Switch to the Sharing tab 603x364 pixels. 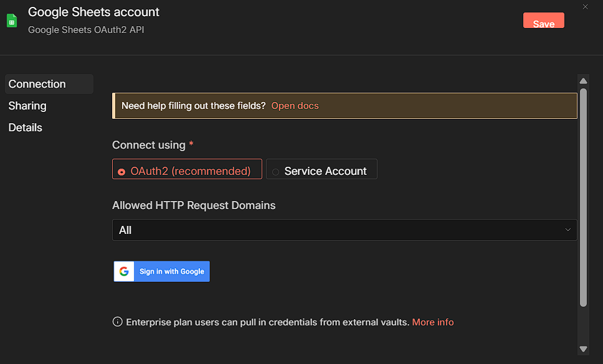coord(27,106)
